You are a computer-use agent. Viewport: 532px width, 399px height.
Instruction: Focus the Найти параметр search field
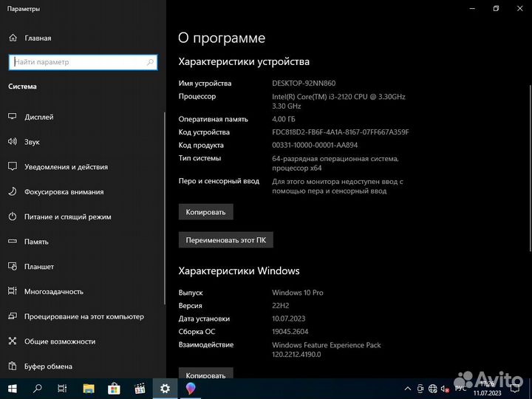coord(83,62)
